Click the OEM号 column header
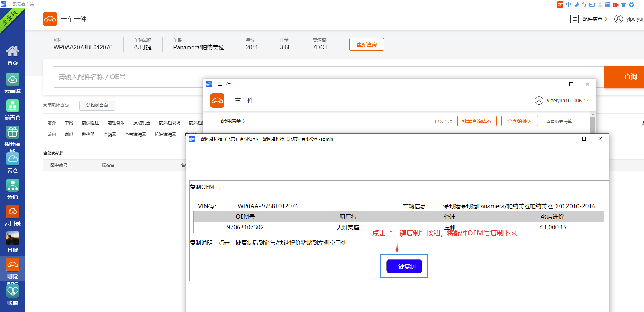The width and height of the screenshot is (644, 312). (245, 217)
